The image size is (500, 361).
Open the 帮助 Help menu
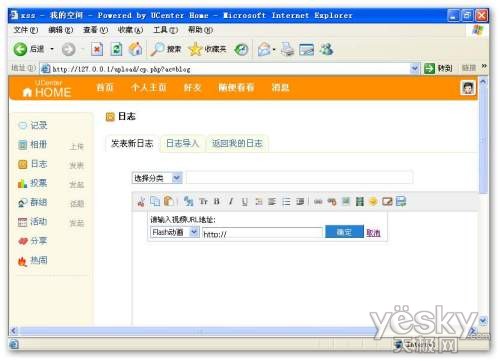coord(200,30)
